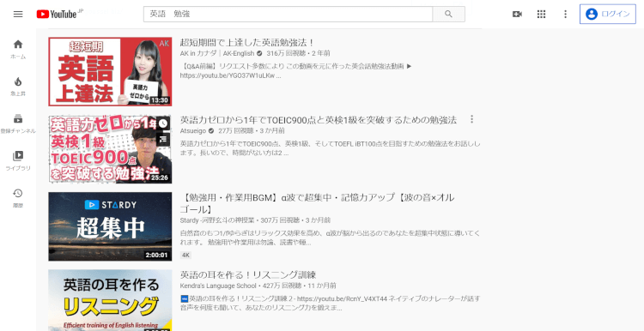This screenshot has width=644, height=331.
Task: Open the YouTube apps grid icon
Action: click(541, 15)
